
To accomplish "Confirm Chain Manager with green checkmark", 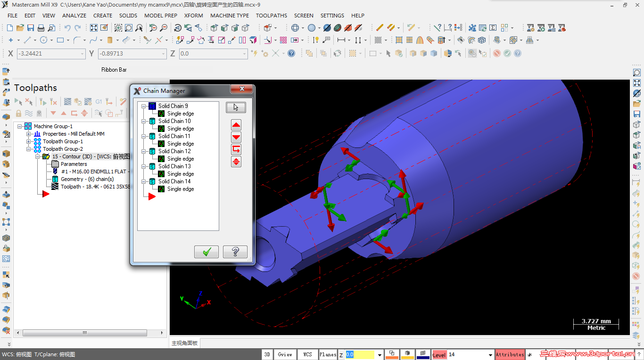I will (x=206, y=252).
